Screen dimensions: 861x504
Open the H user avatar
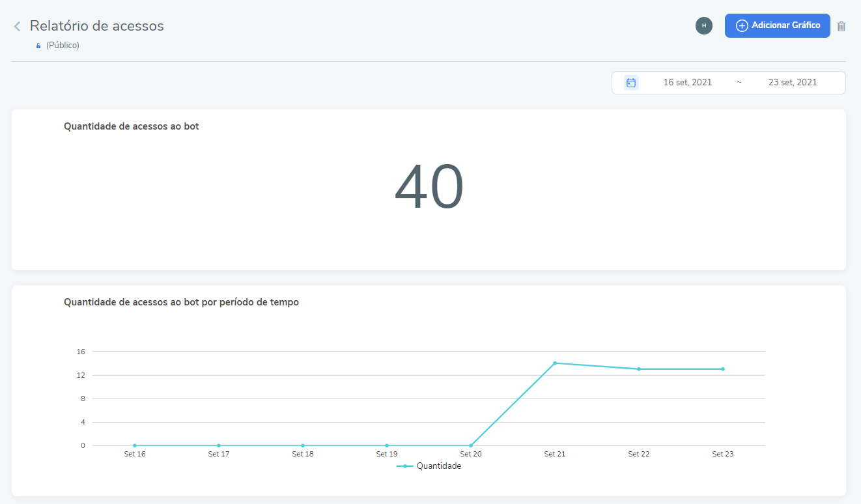[x=703, y=25]
